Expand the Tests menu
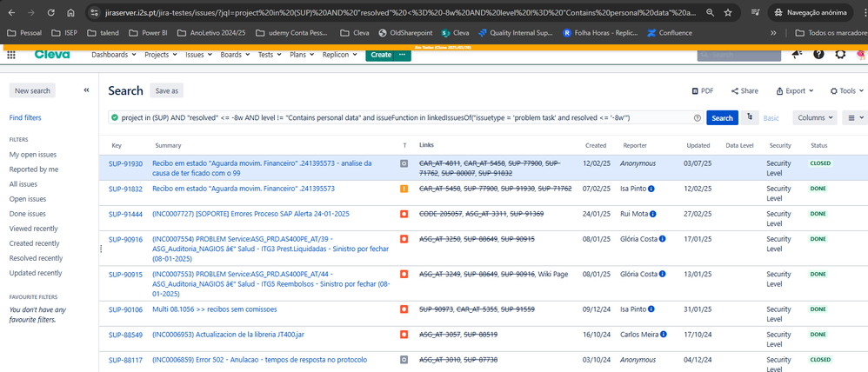This screenshot has width=868, height=372. (270, 55)
